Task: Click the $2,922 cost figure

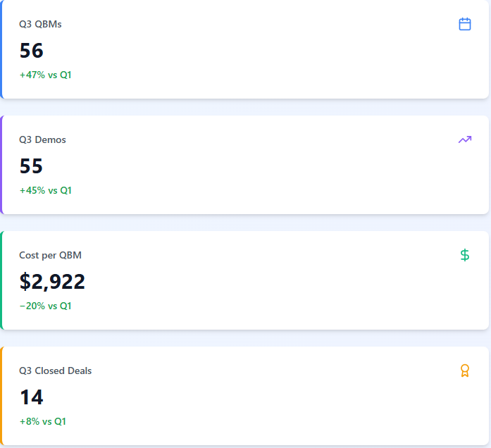Action: click(52, 282)
